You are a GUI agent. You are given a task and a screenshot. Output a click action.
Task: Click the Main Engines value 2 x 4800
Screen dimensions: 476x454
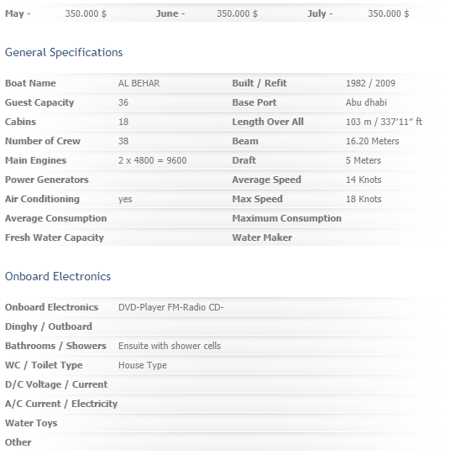coord(153,160)
